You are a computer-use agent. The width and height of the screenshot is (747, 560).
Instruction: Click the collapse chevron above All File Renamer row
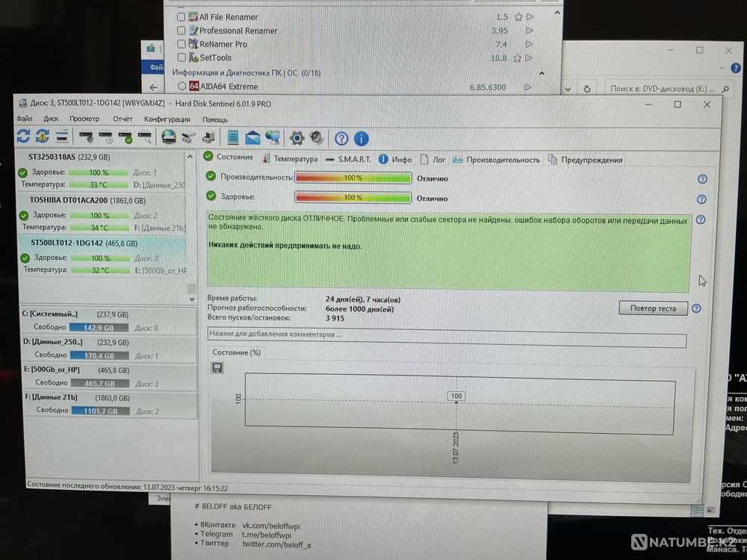pos(557,13)
